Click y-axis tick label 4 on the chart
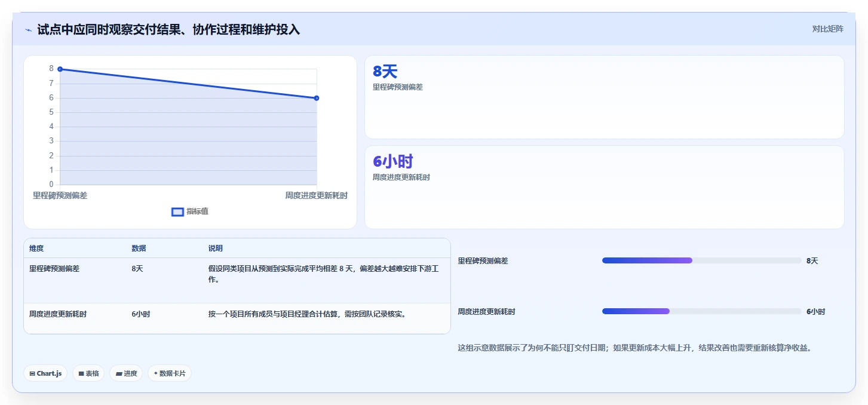This screenshot has height=405, width=868. 51,127
